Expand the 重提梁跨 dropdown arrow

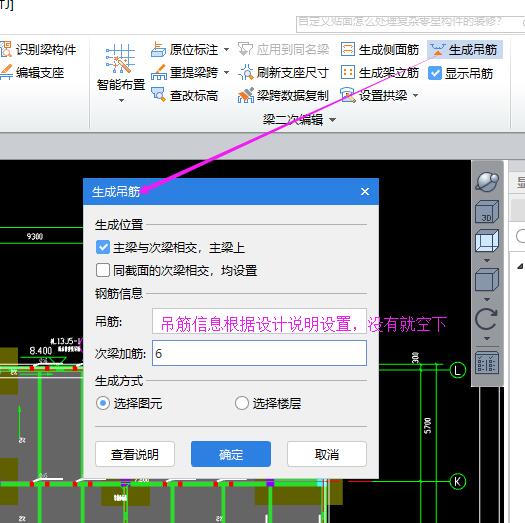pyautogui.click(x=226, y=72)
